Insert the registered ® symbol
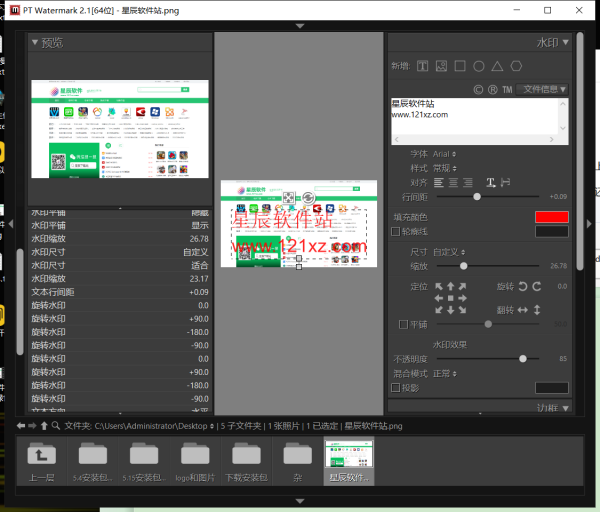Viewport: 600px width, 512px height. click(x=493, y=90)
